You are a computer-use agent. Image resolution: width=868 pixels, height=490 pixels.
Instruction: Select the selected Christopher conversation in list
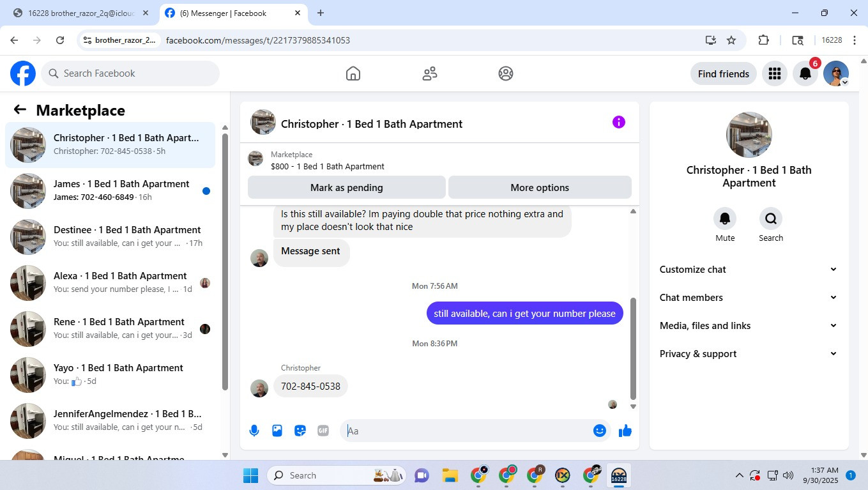110,145
